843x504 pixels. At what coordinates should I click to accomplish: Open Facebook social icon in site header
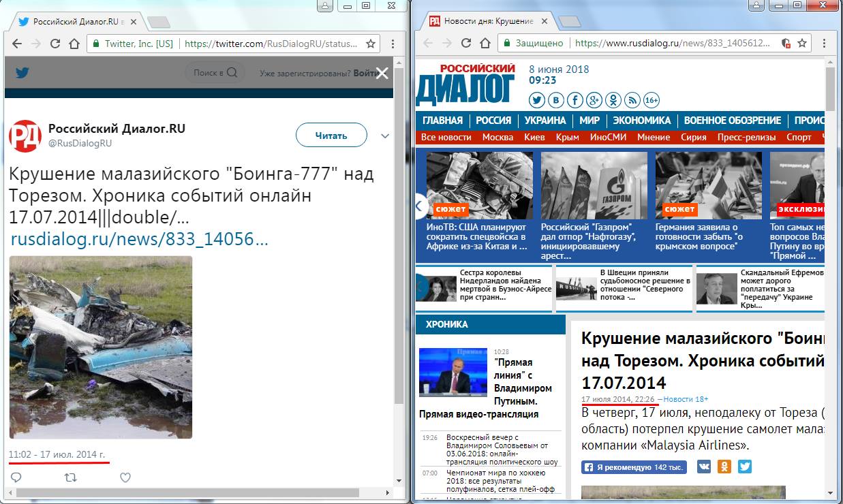[575, 100]
